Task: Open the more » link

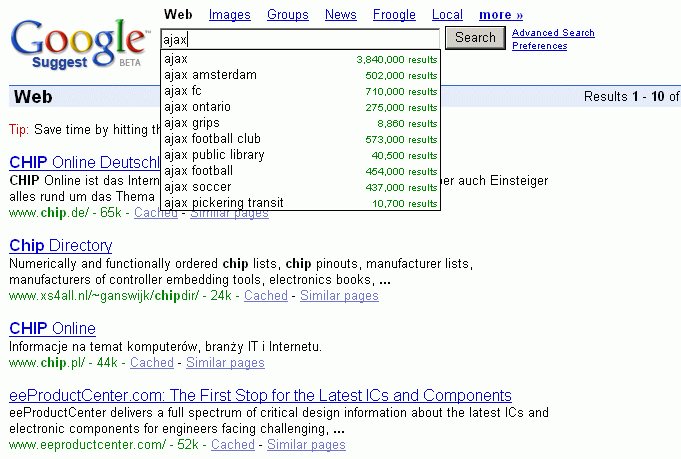Action: pos(501,15)
